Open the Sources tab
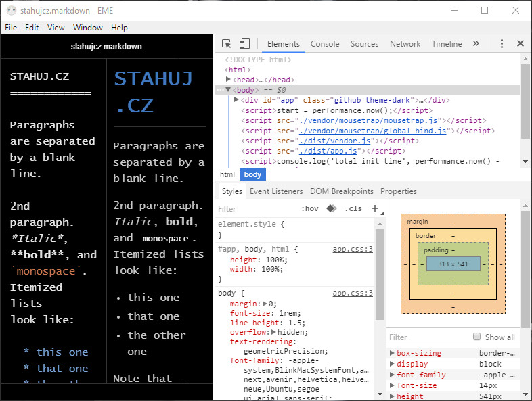Image resolution: width=532 pixels, height=401 pixels. tap(364, 44)
